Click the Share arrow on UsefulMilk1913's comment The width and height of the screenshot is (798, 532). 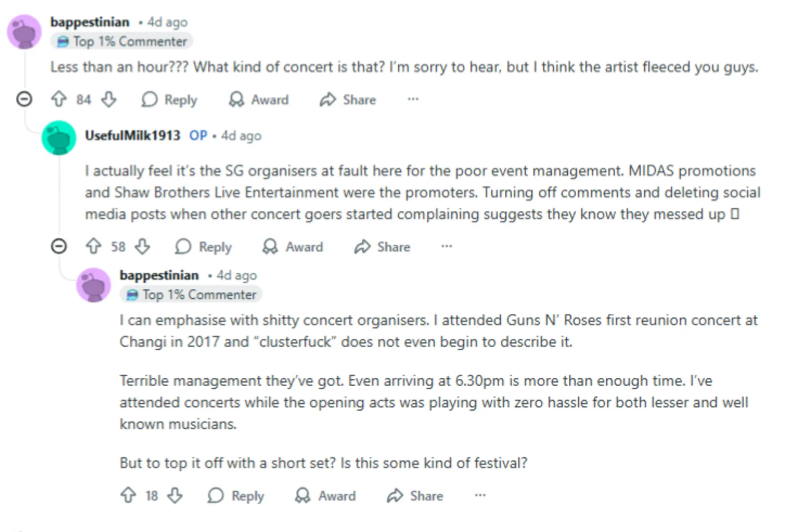(x=362, y=246)
